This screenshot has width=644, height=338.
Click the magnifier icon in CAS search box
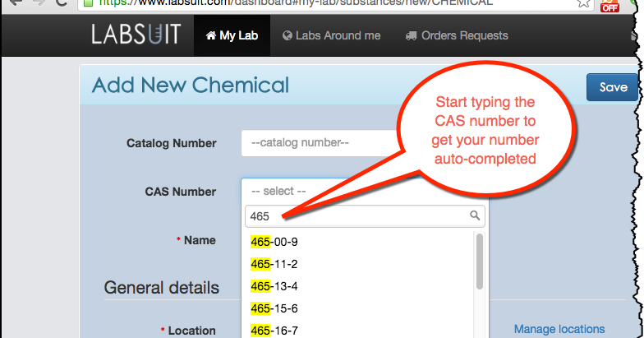(475, 215)
